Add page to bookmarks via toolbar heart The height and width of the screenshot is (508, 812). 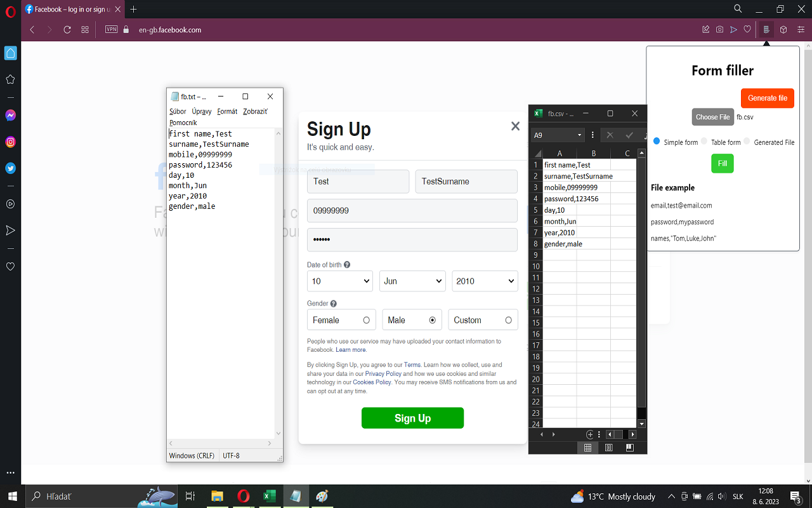pyautogui.click(x=747, y=29)
